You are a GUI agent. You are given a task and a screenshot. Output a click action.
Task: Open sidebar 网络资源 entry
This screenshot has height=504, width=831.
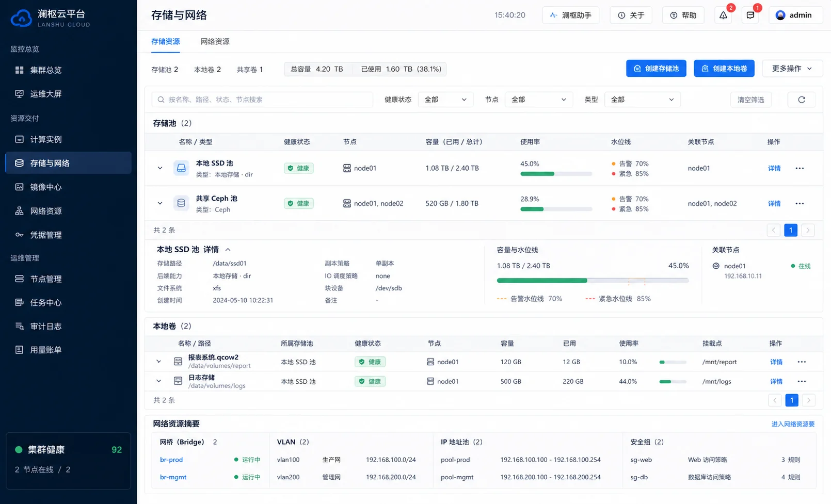point(68,211)
